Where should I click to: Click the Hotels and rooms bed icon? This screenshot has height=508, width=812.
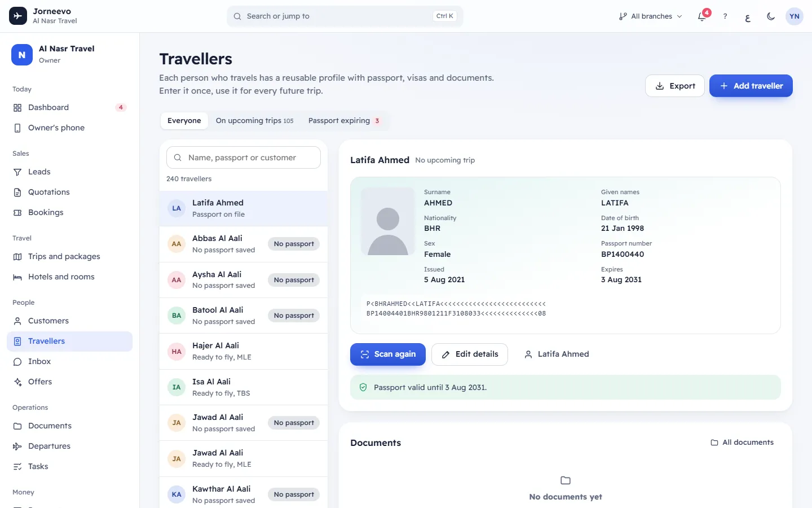click(x=17, y=277)
